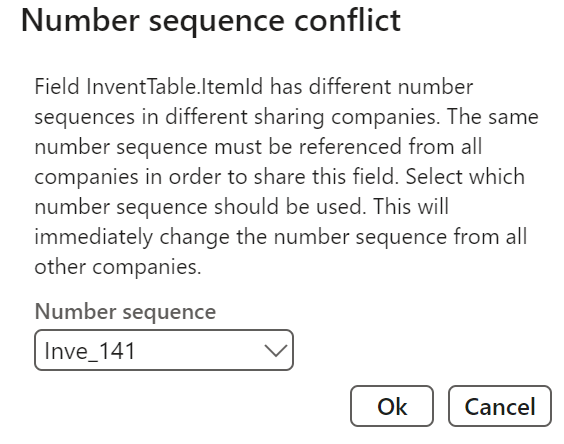Click the Number sequence field label
This screenshot has height=444, width=564.
tap(125, 311)
